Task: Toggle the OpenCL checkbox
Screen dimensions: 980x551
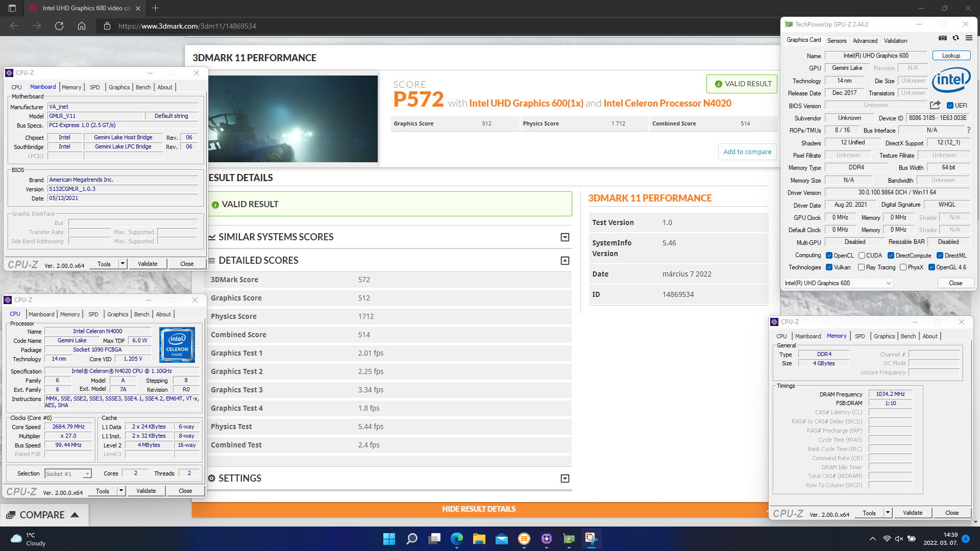Action: (829, 256)
